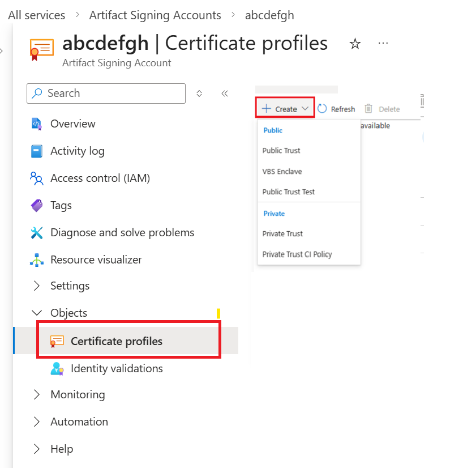The image size is (476, 468).
Task: Click the Tags icon in the sidebar
Action: pos(36,205)
